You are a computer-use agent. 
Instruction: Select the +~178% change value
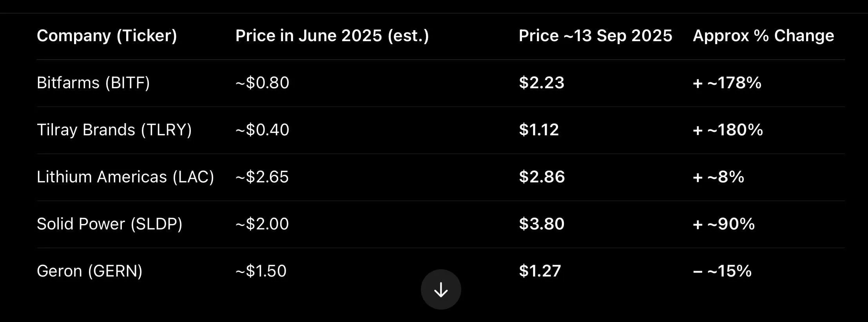[x=727, y=83]
